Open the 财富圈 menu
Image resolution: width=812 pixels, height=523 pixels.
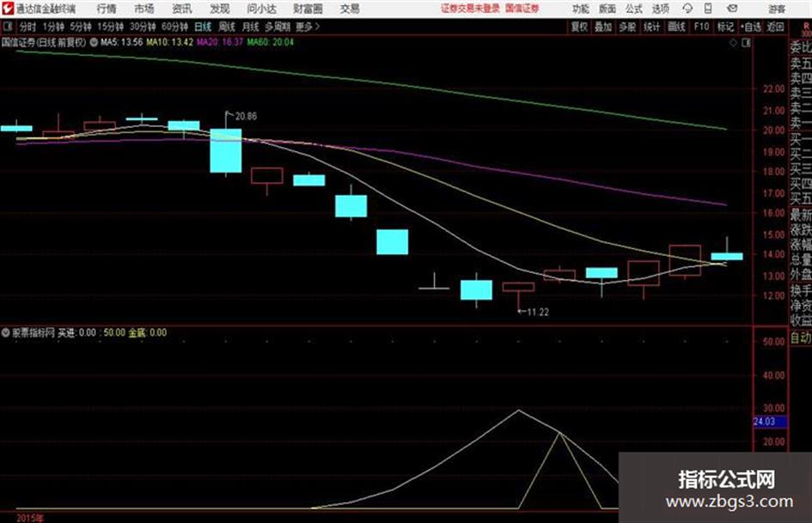click(308, 9)
